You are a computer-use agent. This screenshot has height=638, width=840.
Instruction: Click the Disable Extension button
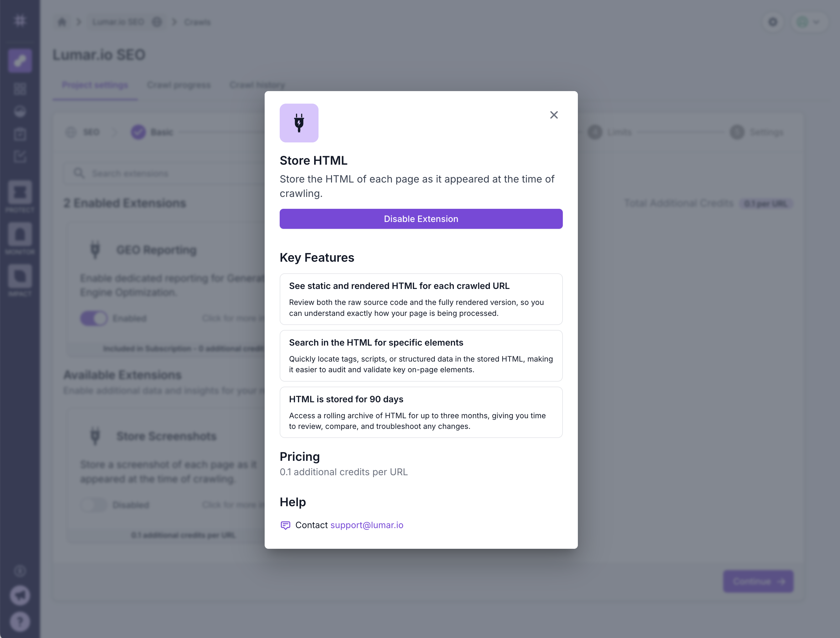(x=421, y=219)
